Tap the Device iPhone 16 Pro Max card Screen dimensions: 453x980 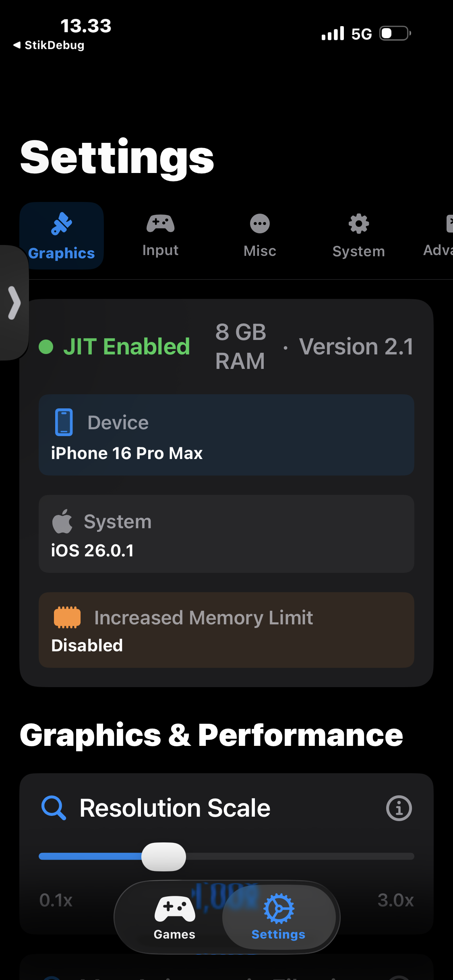[x=226, y=435]
